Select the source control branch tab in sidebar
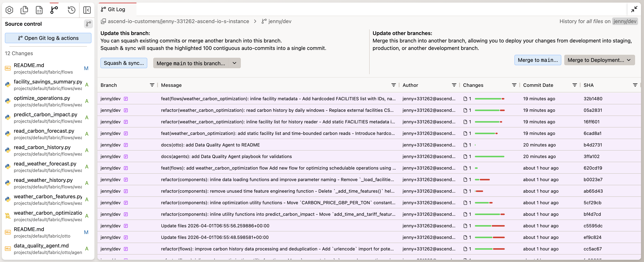This screenshot has width=644, height=262. point(54,10)
